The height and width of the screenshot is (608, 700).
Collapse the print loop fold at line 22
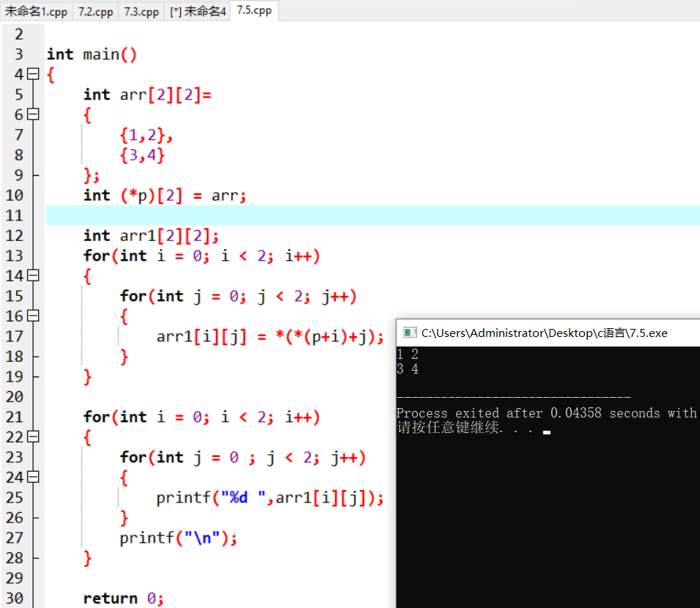(33, 437)
